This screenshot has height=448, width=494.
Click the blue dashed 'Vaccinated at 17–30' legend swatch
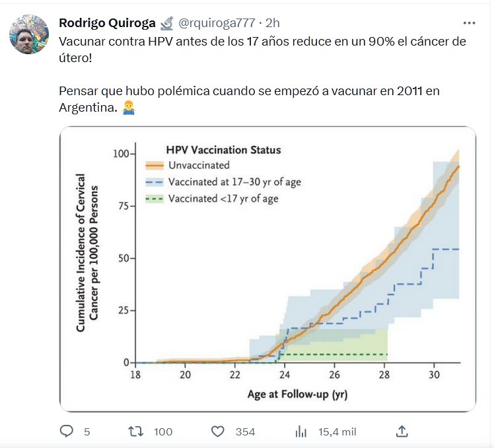[x=154, y=182]
